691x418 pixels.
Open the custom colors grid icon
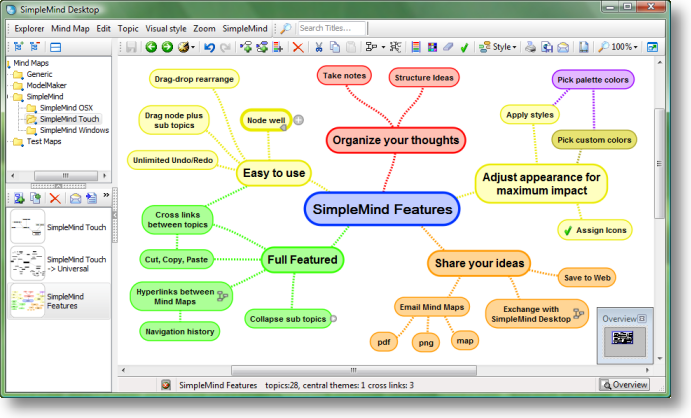432,47
